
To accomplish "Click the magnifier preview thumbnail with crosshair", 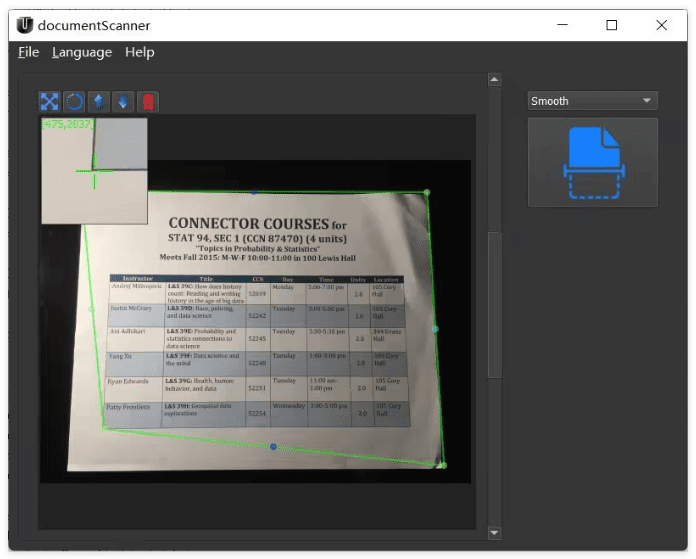I will (x=95, y=170).
